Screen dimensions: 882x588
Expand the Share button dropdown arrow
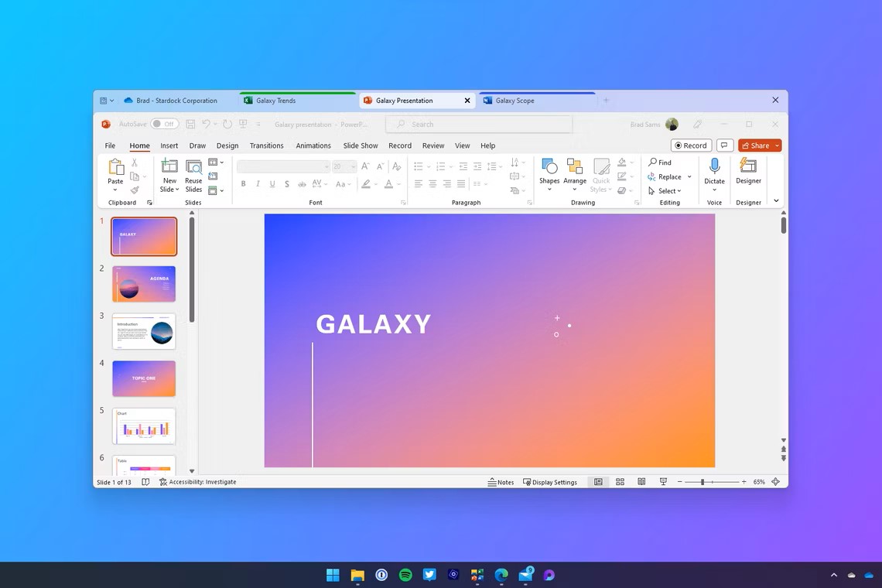click(x=777, y=145)
